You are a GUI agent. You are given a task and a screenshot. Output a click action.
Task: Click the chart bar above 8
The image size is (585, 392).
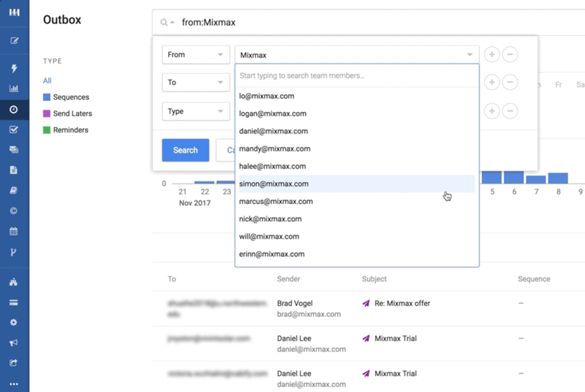pyautogui.click(x=558, y=178)
